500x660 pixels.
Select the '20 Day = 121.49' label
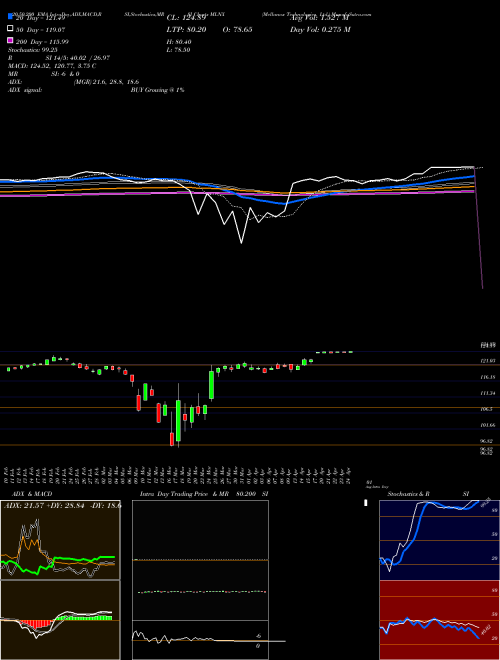[x=40, y=18]
